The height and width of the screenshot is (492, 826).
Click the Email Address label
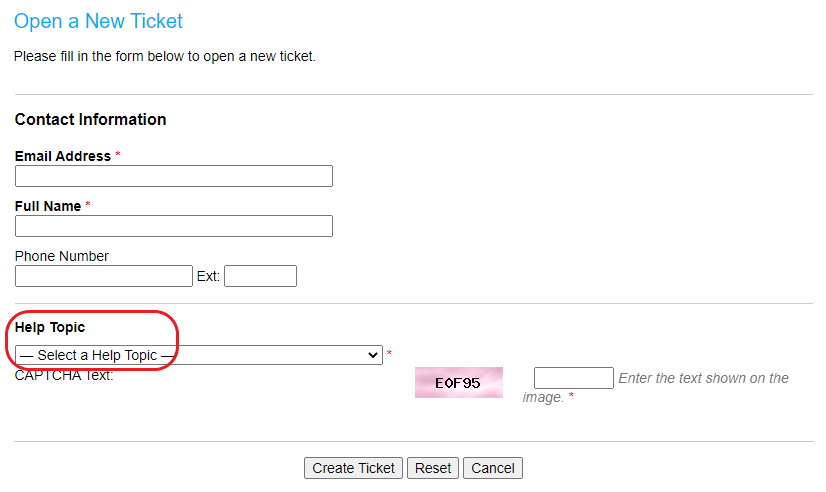63,156
